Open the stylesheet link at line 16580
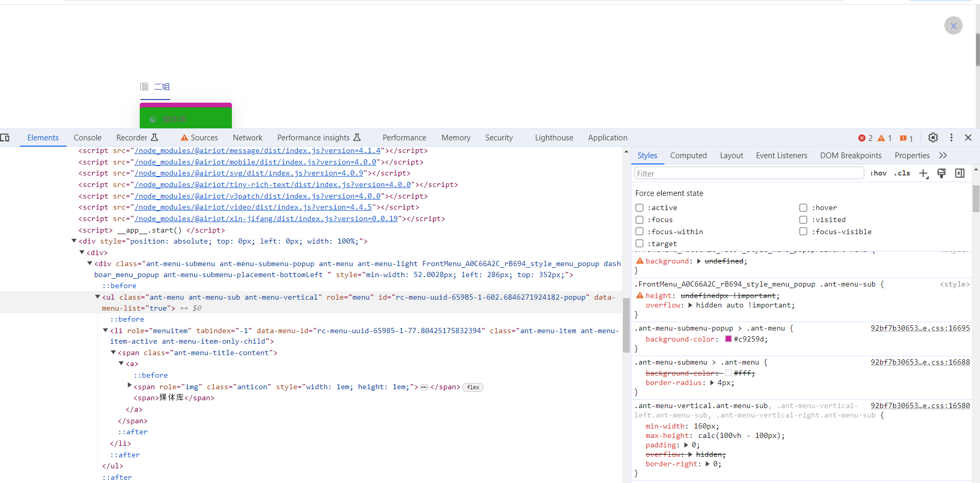Image resolution: width=980 pixels, height=483 pixels. pos(920,406)
